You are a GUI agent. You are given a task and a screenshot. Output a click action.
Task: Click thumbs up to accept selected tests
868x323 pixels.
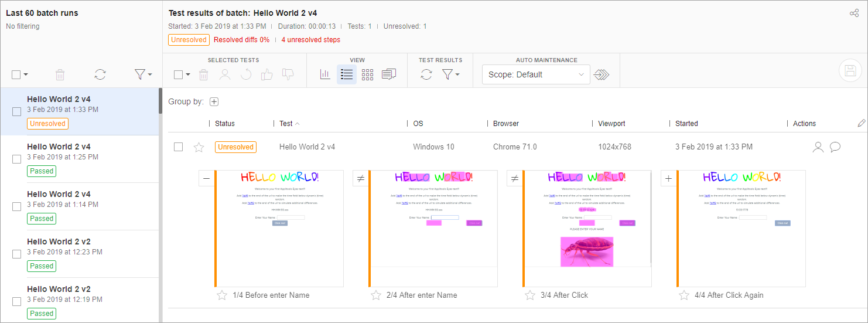(x=267, y=74)
